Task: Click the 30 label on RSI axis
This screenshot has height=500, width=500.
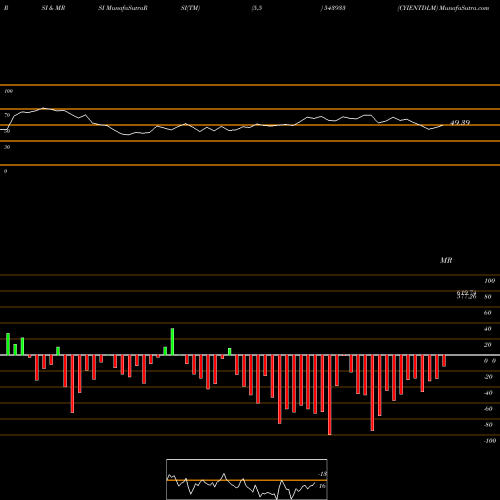Action: click(7, 147)
